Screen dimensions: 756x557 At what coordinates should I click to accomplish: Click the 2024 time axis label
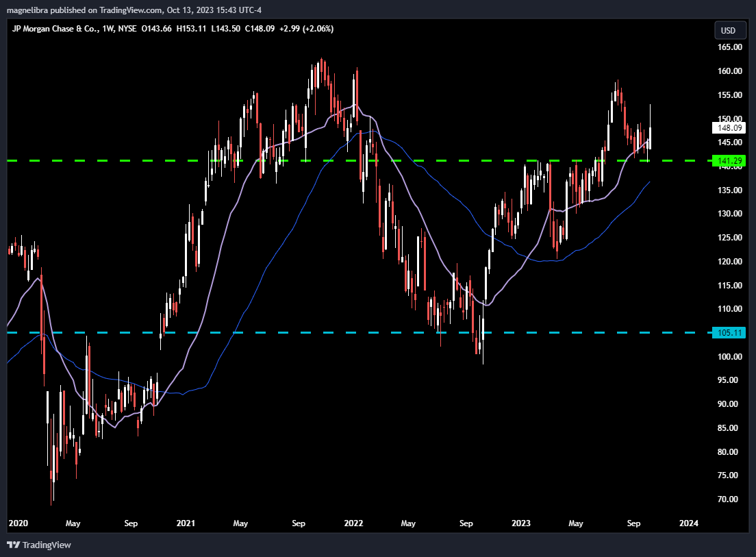688,523
